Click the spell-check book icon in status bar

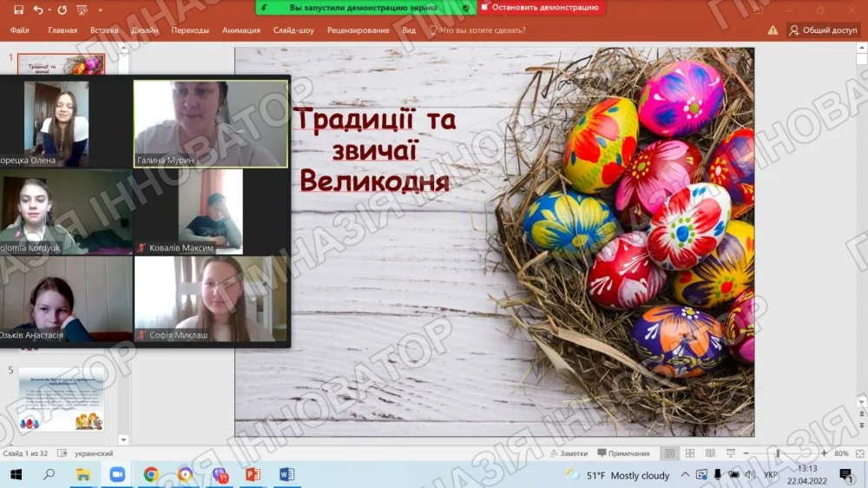[62, 453]
